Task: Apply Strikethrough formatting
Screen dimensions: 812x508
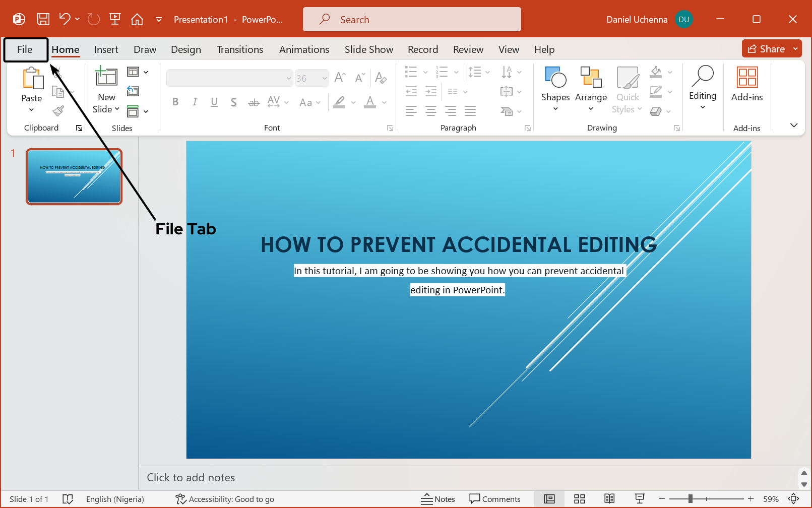Action: click(254, 102)
